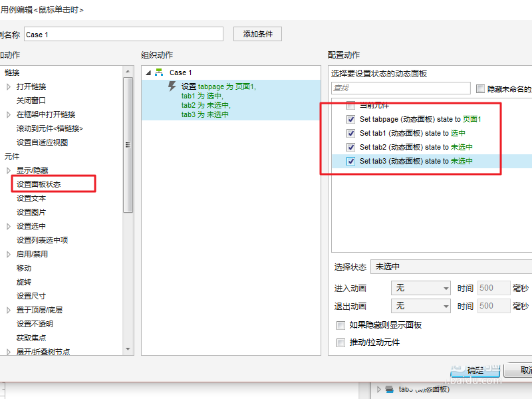Uncheck Set tab2 state to 未选中
The image size is (532, 399).
coord(351,147)
